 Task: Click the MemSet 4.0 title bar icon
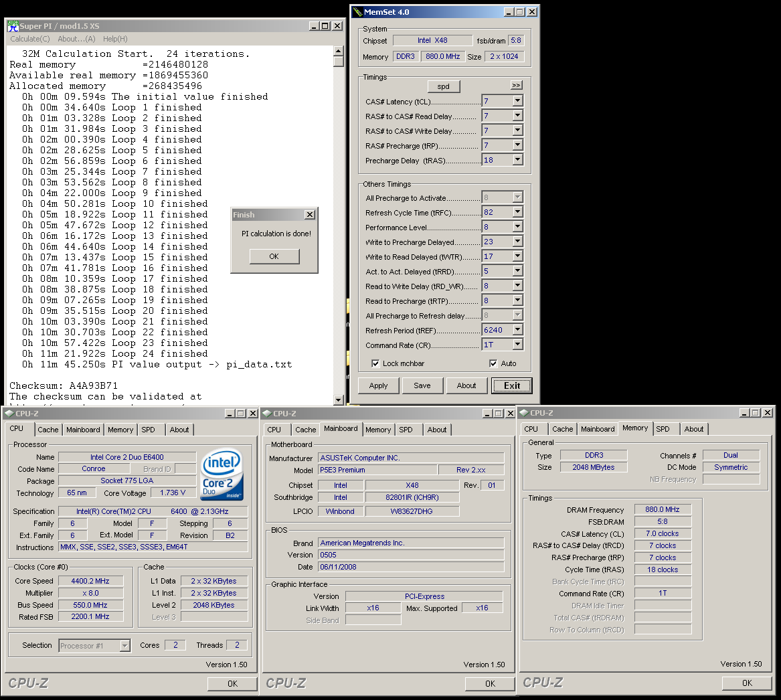[357, 12]
